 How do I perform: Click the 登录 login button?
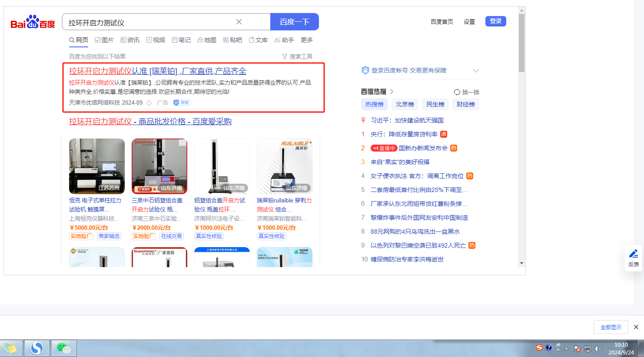tap(496, 21)
